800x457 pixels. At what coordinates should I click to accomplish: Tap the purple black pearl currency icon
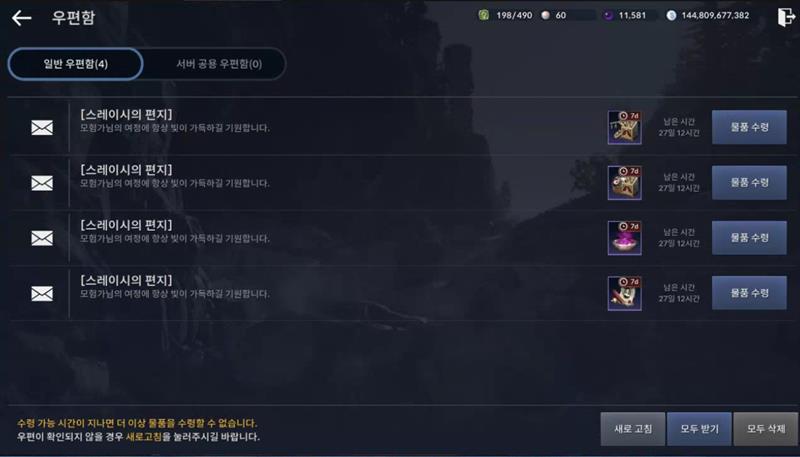[608, 15]
